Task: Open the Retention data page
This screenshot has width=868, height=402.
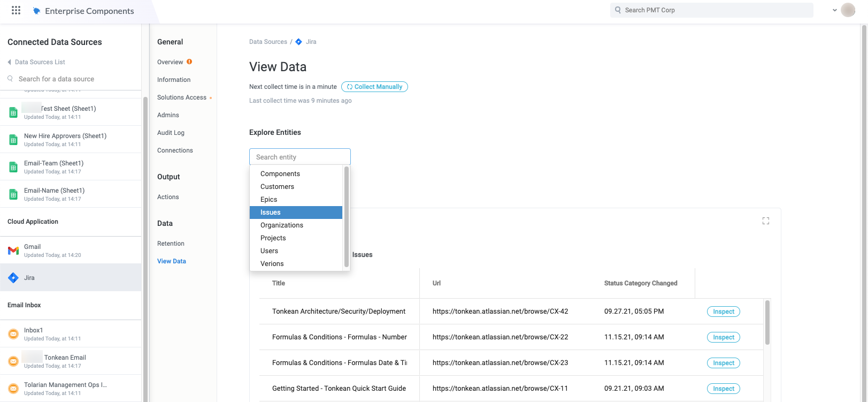Action: (171, 244)
